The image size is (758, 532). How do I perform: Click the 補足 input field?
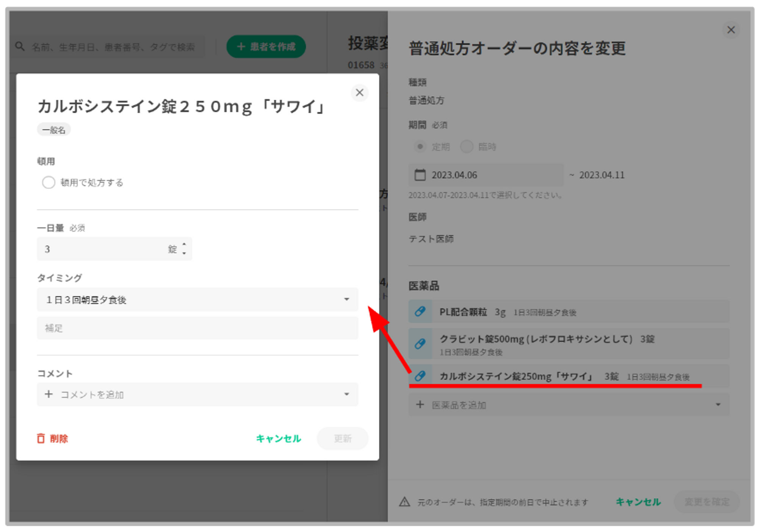197,328
